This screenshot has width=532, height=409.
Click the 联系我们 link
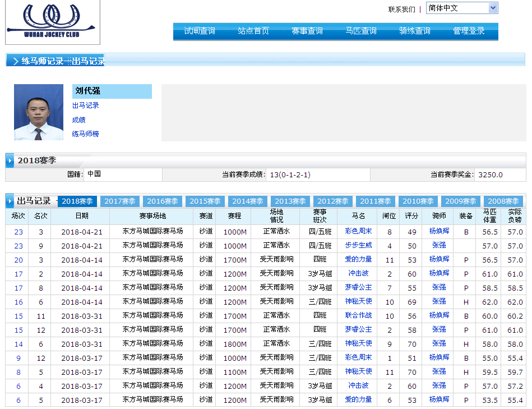401,9
